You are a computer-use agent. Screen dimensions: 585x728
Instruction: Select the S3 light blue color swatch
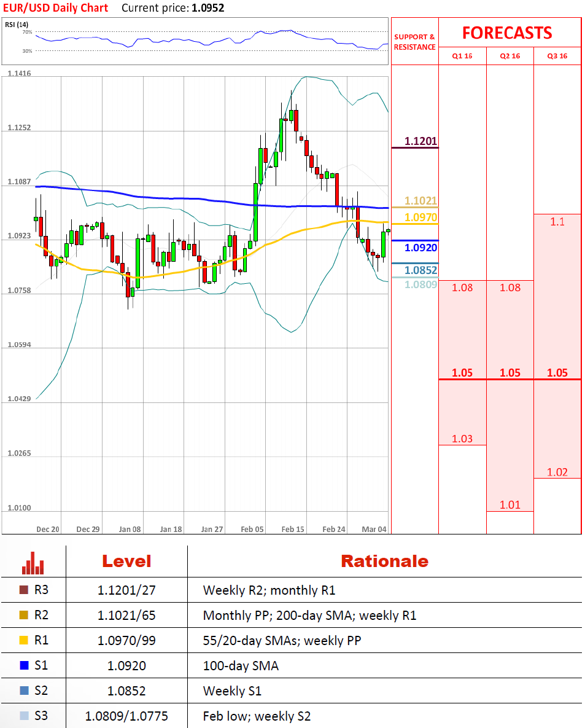pyautogui.click(x=24, y=716)
